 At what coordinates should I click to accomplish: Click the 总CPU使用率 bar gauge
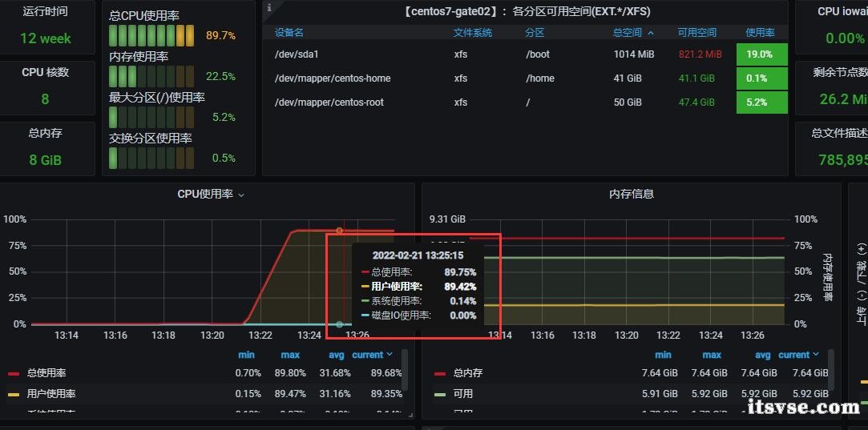click(151, 35)
